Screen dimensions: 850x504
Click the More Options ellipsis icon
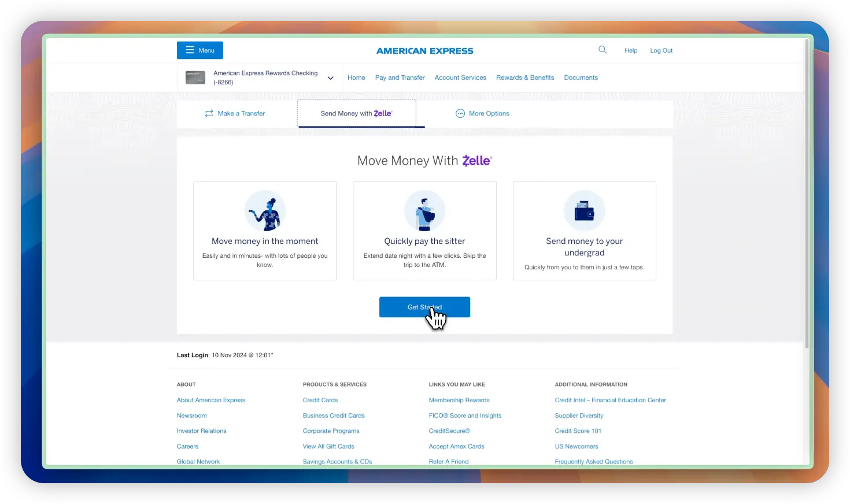tap(460, 113)
